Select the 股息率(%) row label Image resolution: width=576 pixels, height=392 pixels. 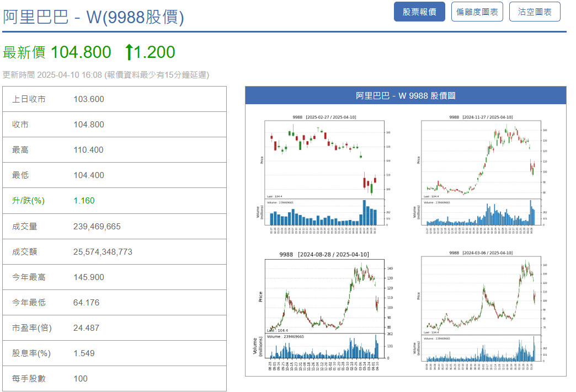31,353
